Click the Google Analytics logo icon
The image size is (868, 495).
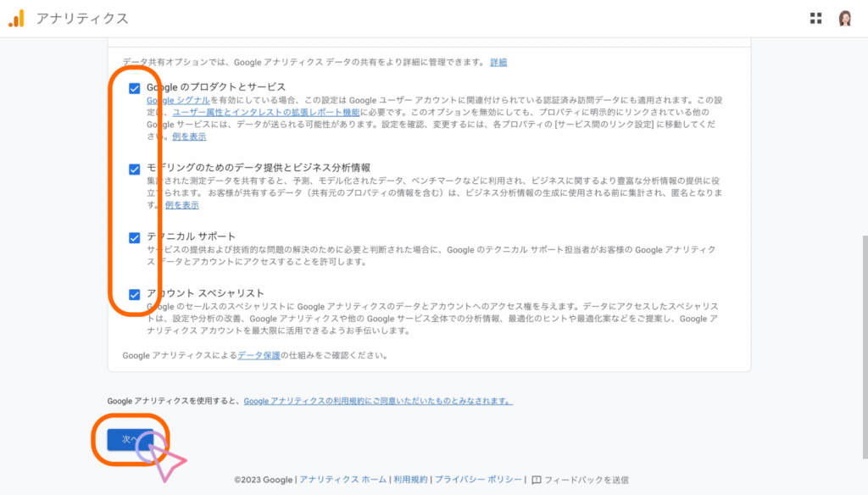click(16, 18)
